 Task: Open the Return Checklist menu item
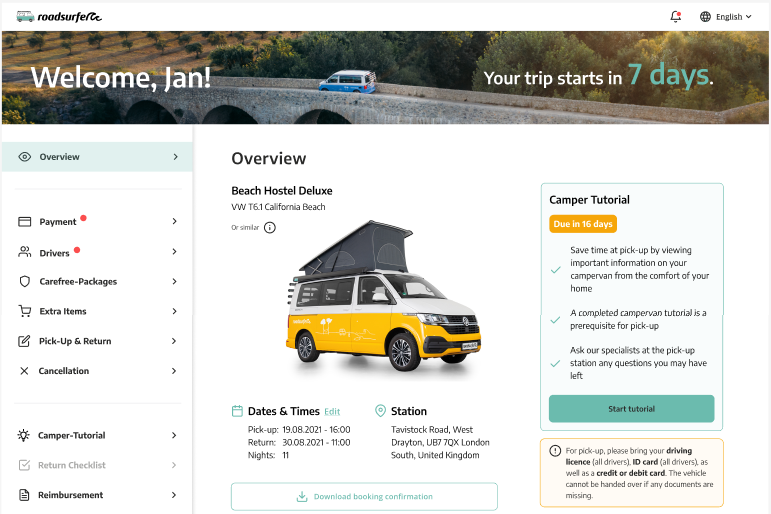point(97,465)
